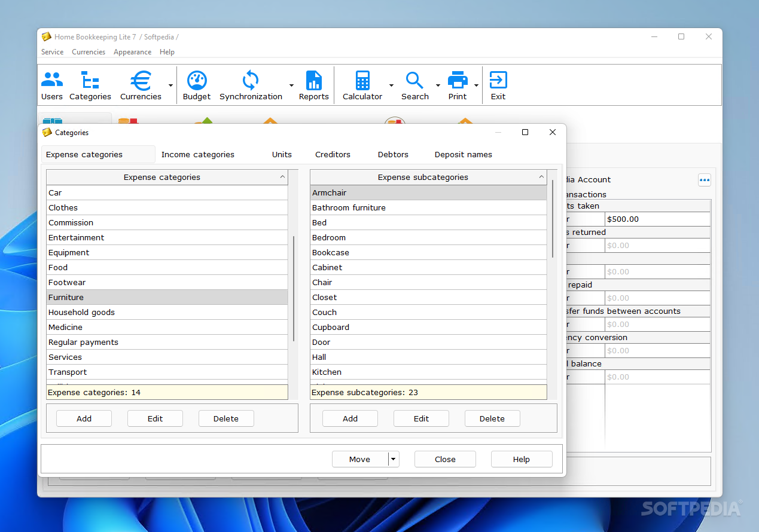759x532 pixels.
Task: Select the Equipment expense category
Action: coord(167,252)
